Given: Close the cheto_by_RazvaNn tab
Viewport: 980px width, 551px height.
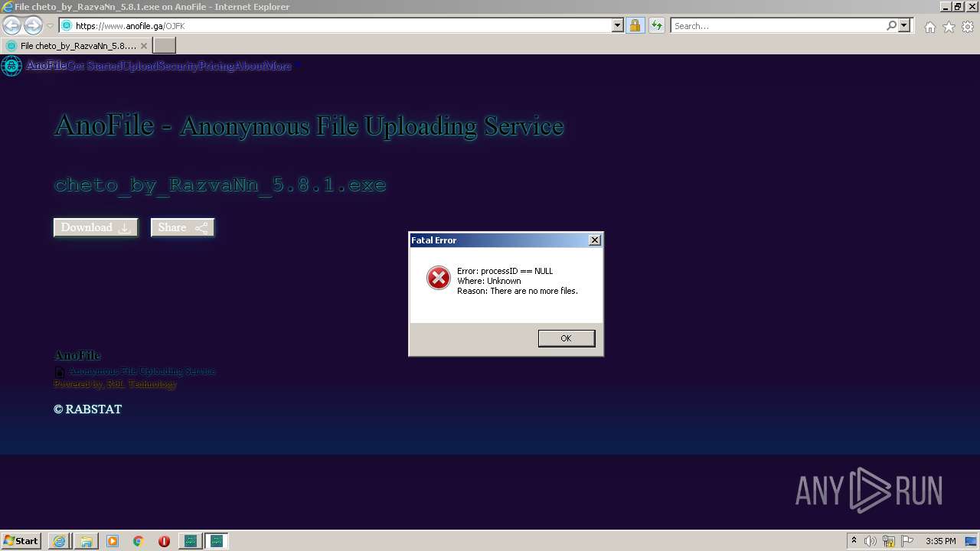Looking at the screenshot, I should (143, 46).
